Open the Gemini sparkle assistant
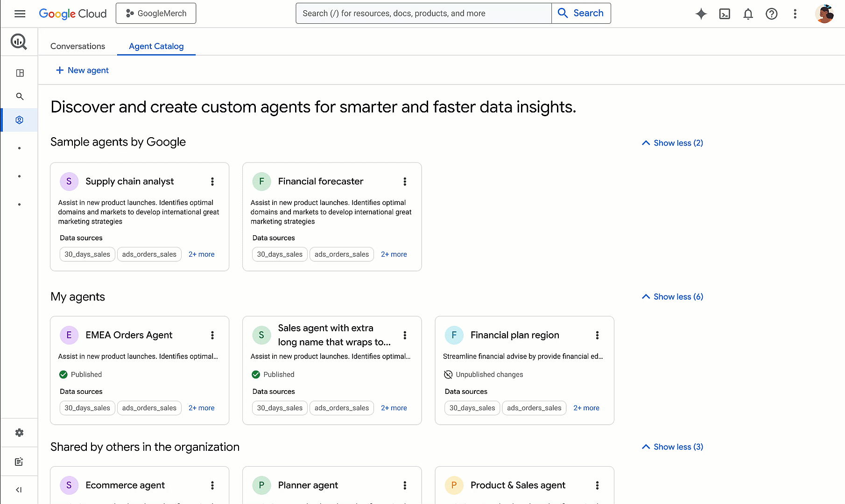 click(701, 14)
